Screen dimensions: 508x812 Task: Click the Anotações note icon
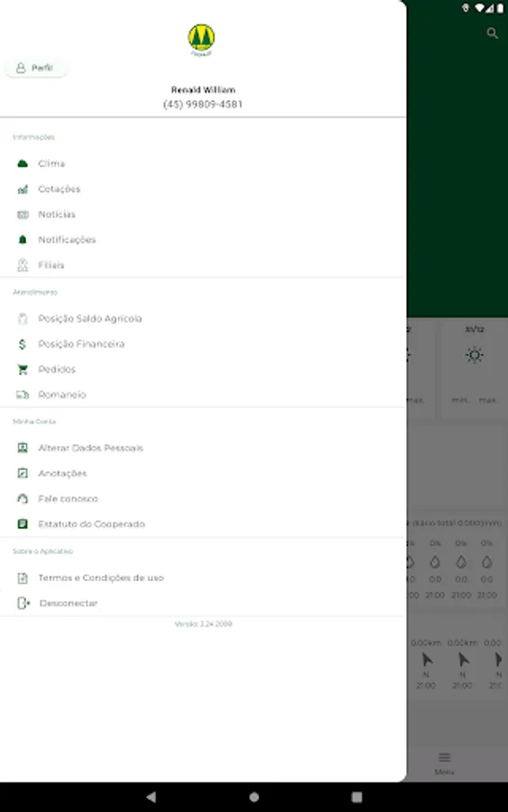(23, 474)
